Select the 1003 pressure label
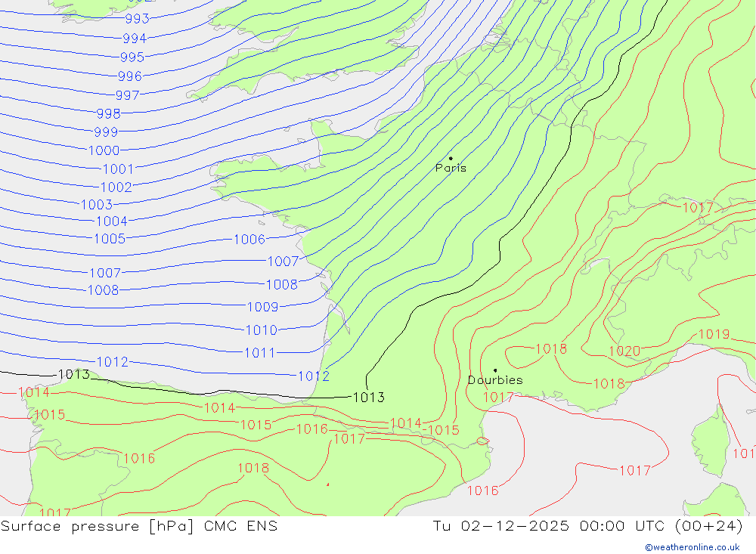Viewport: 756px width, 554px height. pos(97,205)
